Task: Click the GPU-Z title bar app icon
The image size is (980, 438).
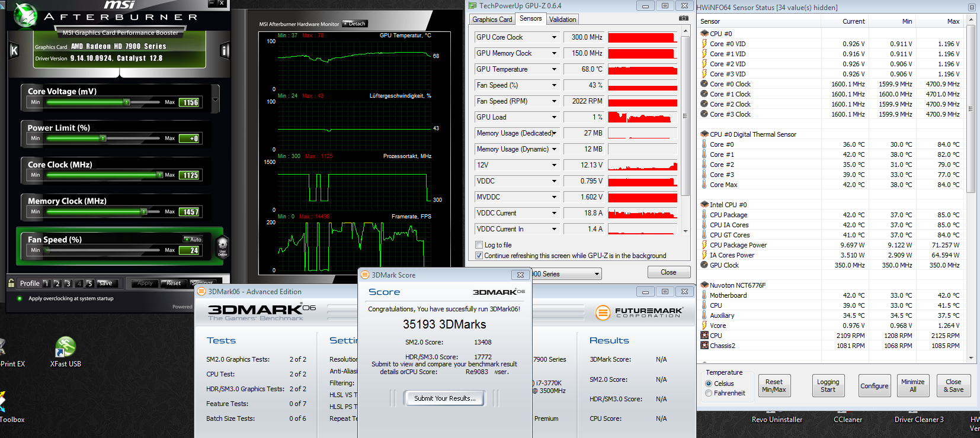Action: 473,6
